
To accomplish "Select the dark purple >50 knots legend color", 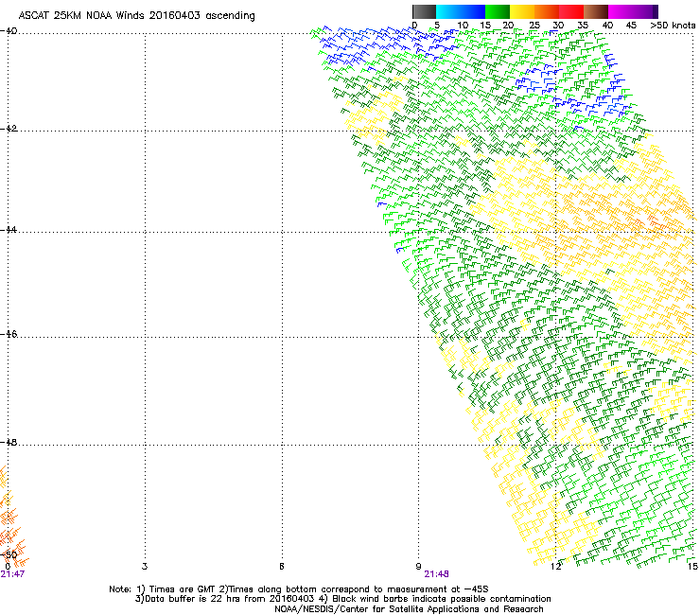I will pos(656,11).
